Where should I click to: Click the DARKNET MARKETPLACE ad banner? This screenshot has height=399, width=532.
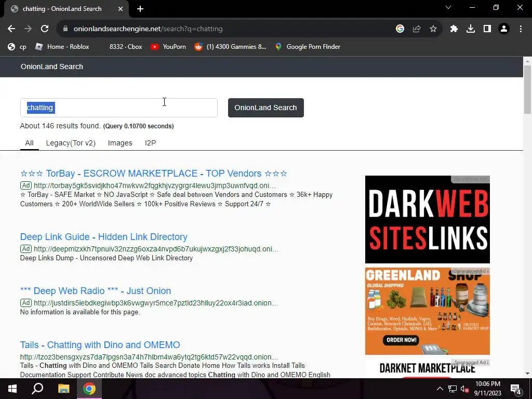[428, 369]
